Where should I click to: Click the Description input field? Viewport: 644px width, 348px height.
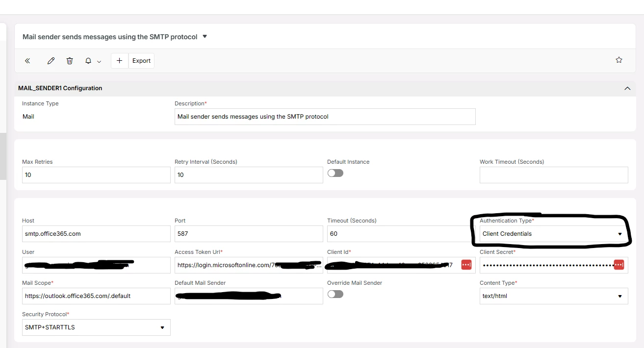click(325, 117)
